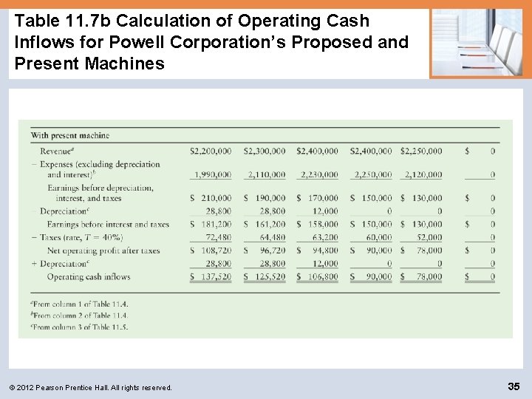Select the 2,250,000 expenses value
This screenshot has width=532, height=399.
tap(373, 174)
